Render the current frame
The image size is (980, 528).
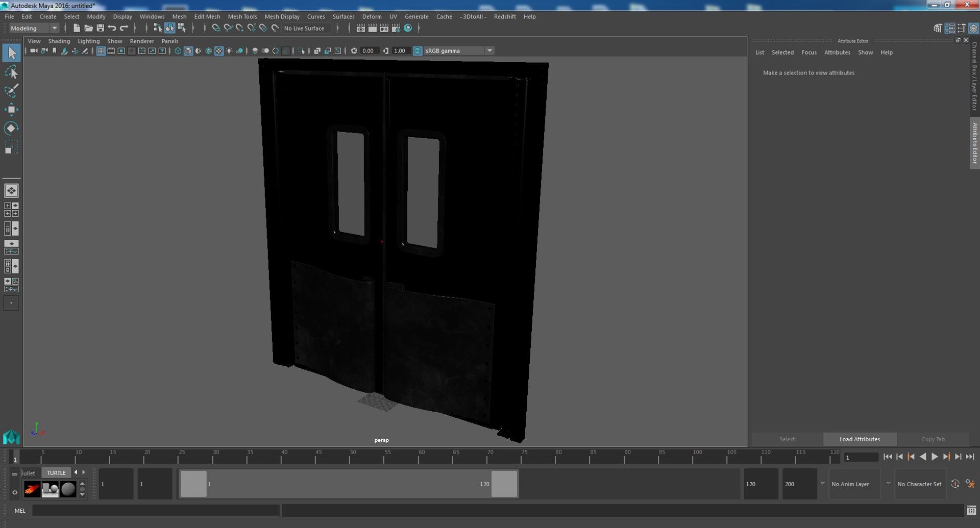point(372,28)
